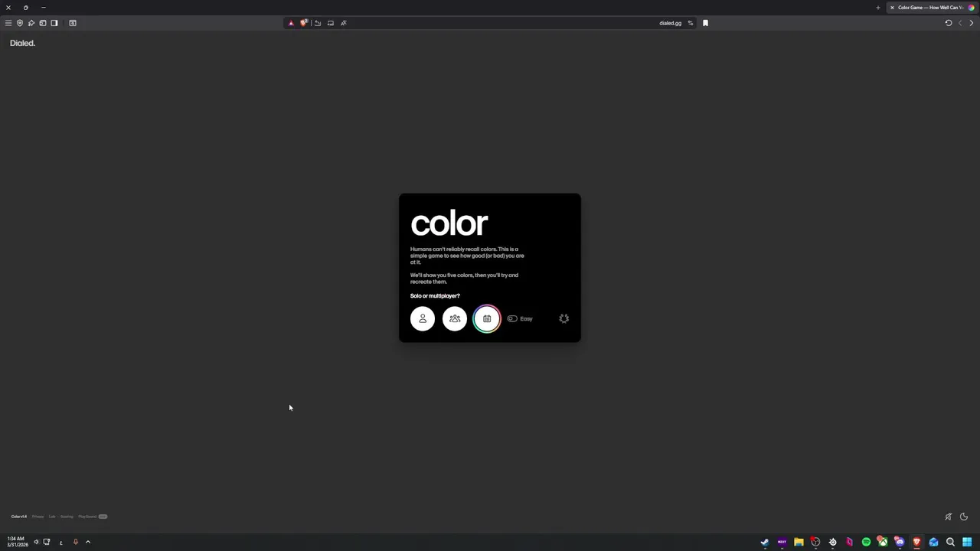Open the Play Sound footer link

[x=87, y=517]
